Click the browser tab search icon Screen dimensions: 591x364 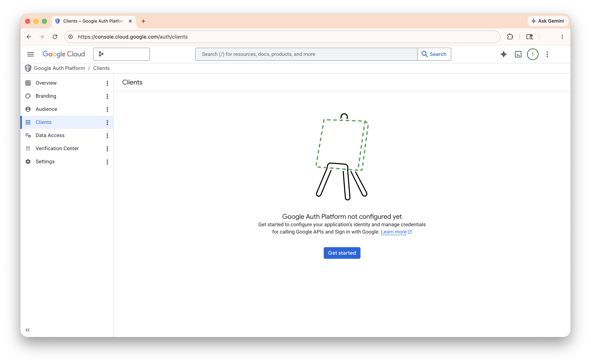pyautogui.click(x=529, y=37)
